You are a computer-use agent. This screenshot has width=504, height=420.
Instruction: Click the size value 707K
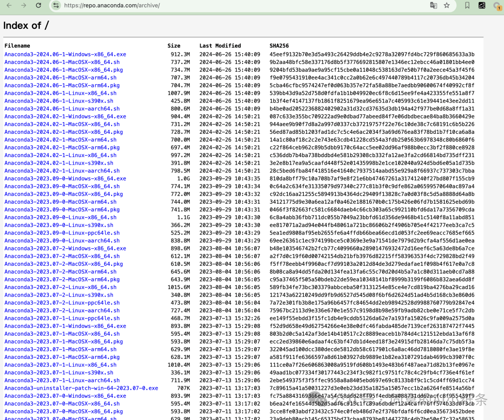click(183, 388)
